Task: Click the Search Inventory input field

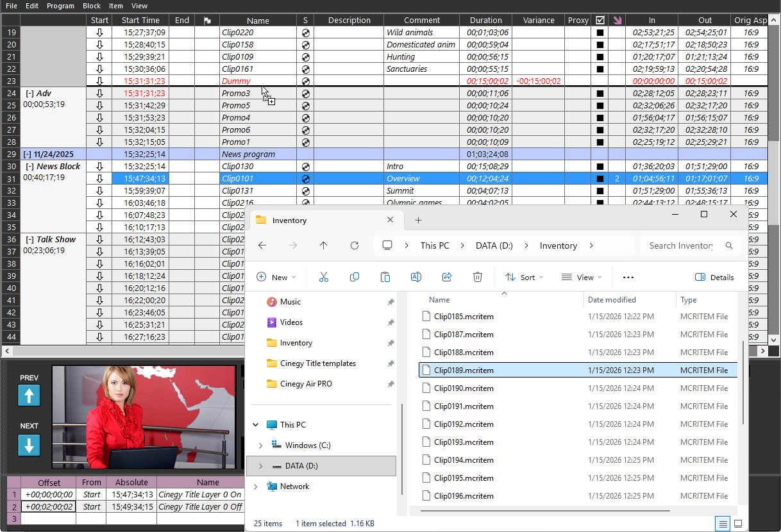Action: tap(680, 245)
